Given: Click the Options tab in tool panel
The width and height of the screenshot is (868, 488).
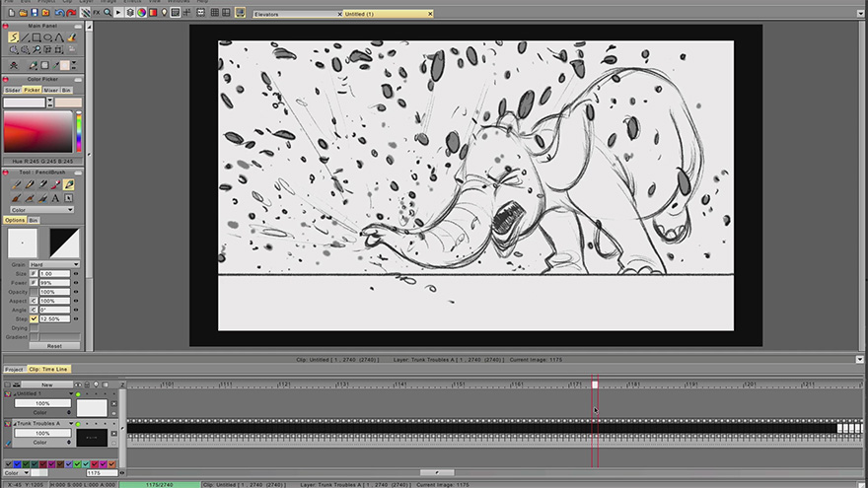Looking at the screenshot, I should click(15, 220).
